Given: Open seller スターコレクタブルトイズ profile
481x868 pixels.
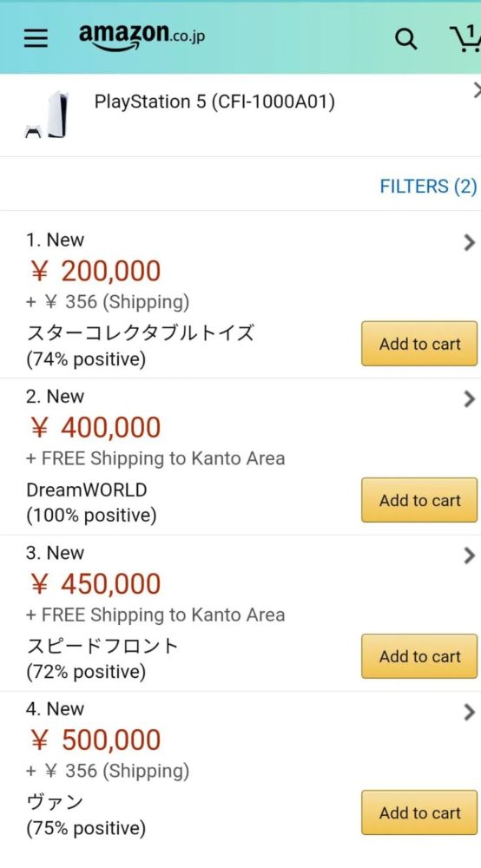Looking at the screenshot, I should 141,333.
